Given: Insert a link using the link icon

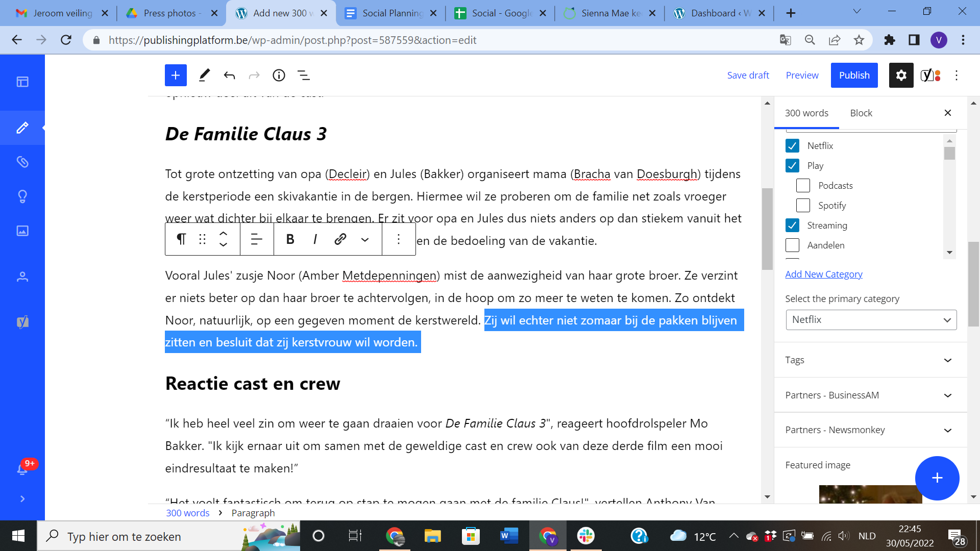Looking at the screenshot, I should [x=340, y=239].
